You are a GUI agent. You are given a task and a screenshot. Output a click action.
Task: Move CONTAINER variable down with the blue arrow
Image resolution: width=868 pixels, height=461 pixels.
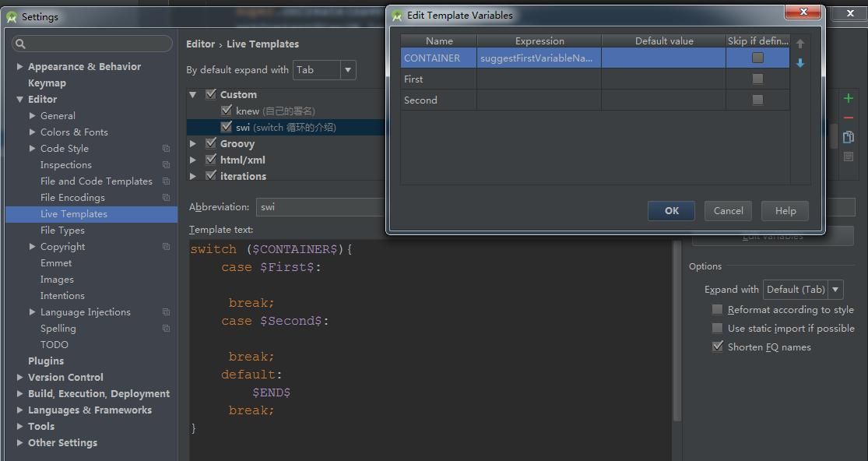coord(800,63)
